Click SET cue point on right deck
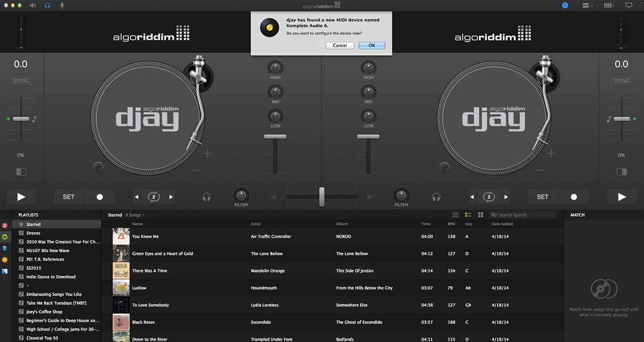The image size is (644, 342). point(543,197)
